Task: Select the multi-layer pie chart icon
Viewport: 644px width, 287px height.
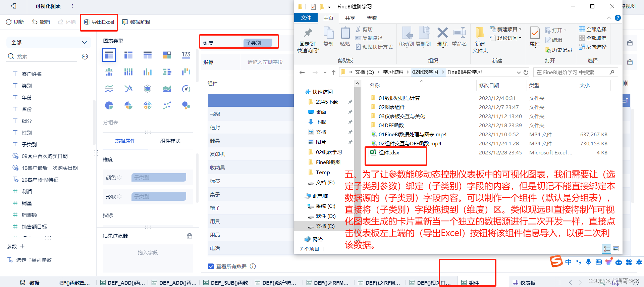Action: click(x=148, y=105)
